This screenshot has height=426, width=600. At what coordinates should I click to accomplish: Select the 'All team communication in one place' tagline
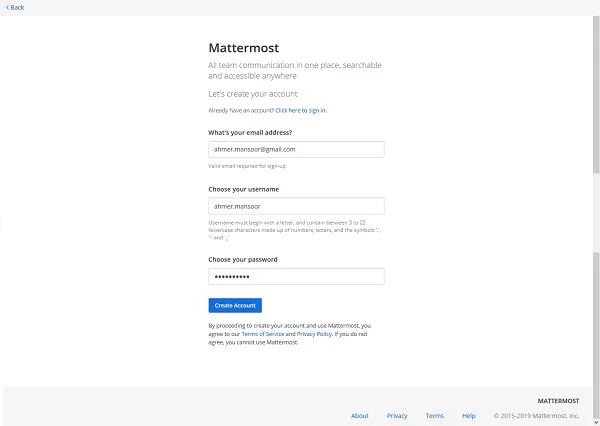point(295,70)
